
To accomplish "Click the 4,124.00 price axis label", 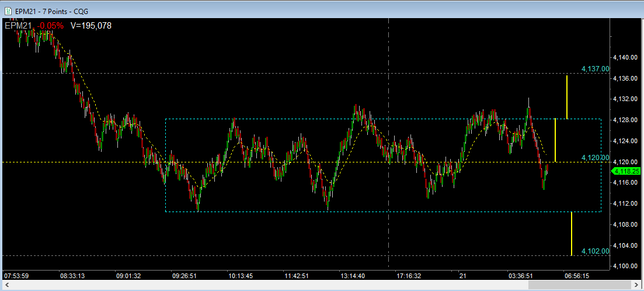I will [x=625, y=141].
